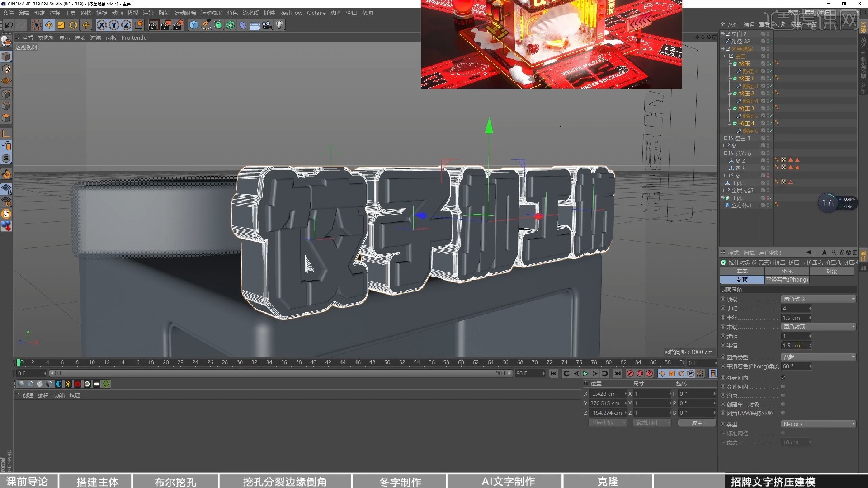Click the 创建 menu in material manager
Viewport: 868px width, 488px height.
click(28, 395)
